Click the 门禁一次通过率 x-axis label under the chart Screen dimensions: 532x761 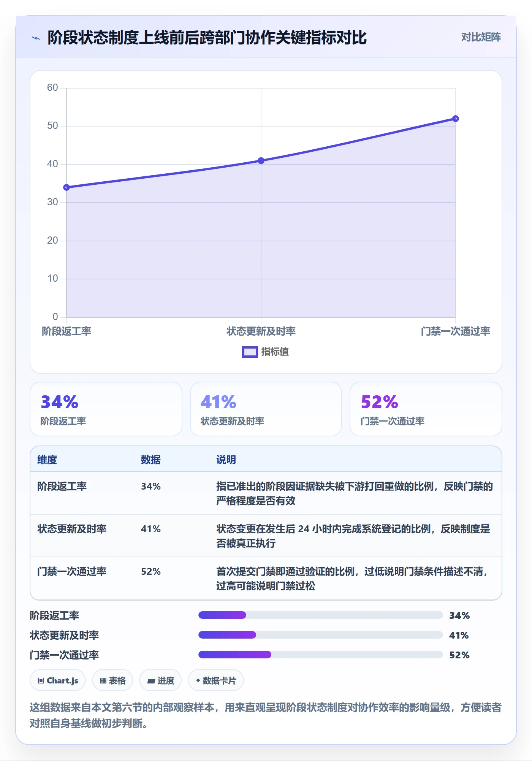pos(455,331)
